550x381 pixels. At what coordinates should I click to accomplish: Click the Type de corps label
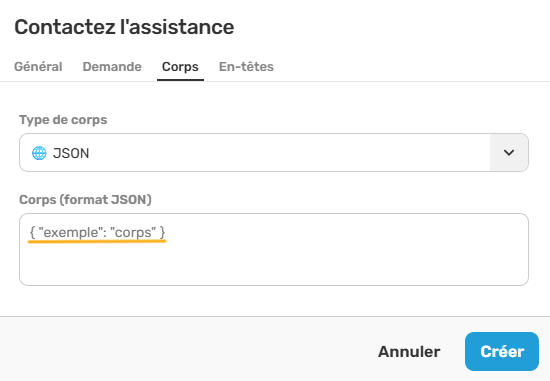click(x=63, y=120)
